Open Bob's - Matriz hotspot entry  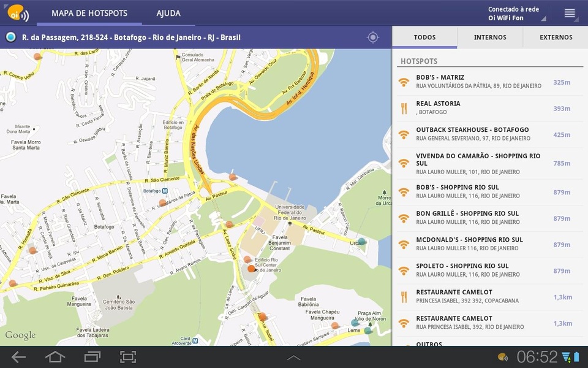tap(490, 82)
